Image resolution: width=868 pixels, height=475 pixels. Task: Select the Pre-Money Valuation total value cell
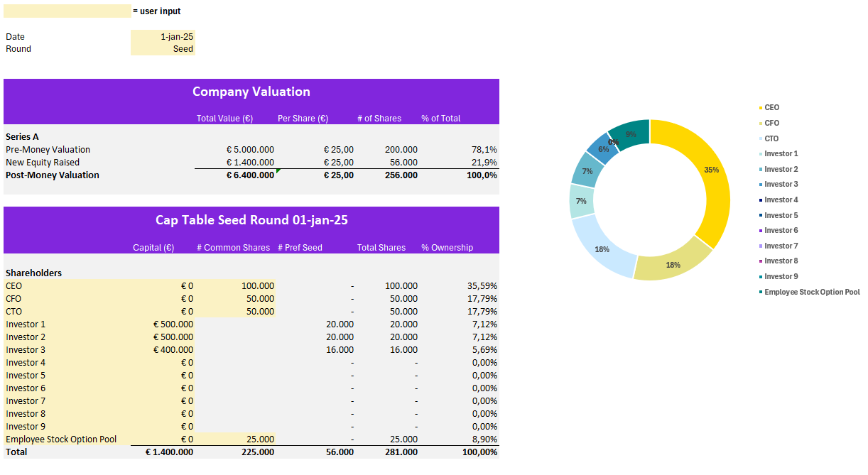coord(235,150)
